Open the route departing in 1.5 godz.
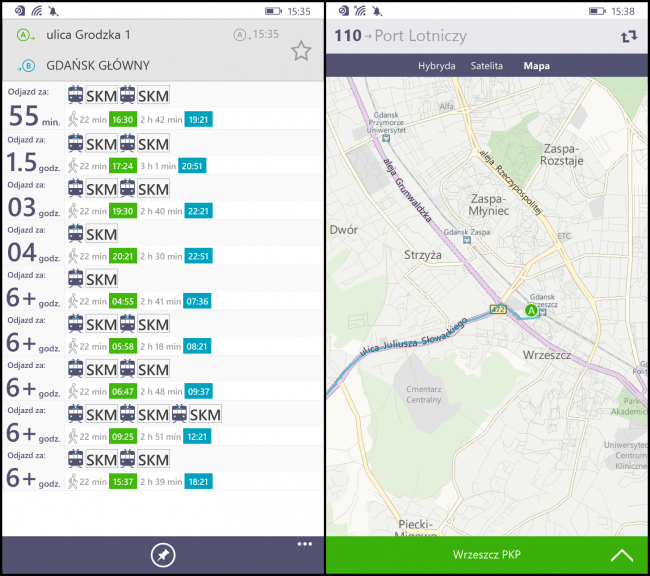 click(163, 152)
